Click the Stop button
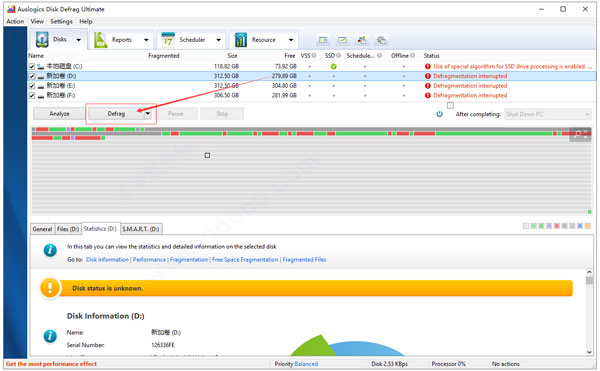This screenshot has height=371, width=600. pyautogui.click(x=222, y=114)
